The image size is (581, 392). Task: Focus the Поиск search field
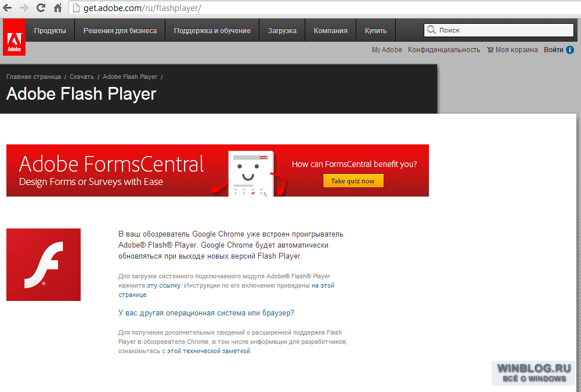click(x=499, y=30)
